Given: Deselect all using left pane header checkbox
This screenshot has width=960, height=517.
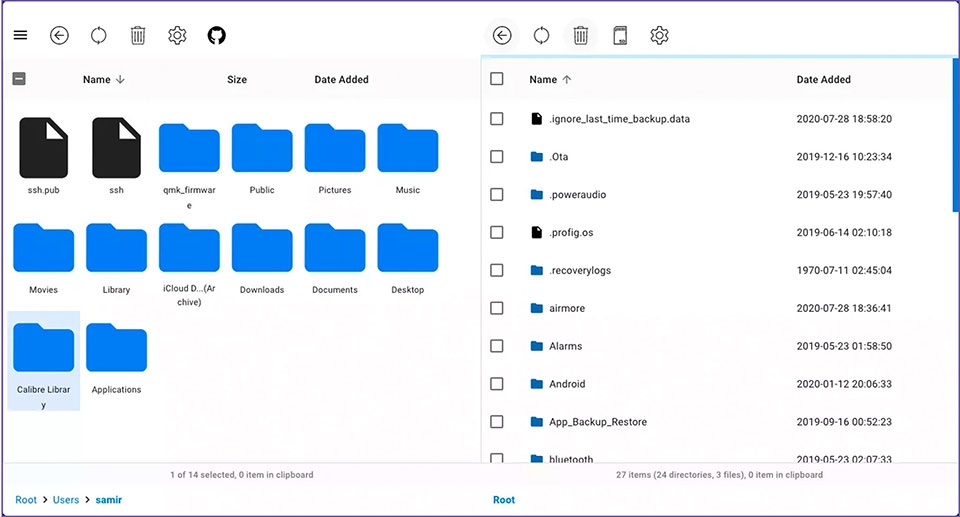Looking at the screenshot, I should (19, 78).
